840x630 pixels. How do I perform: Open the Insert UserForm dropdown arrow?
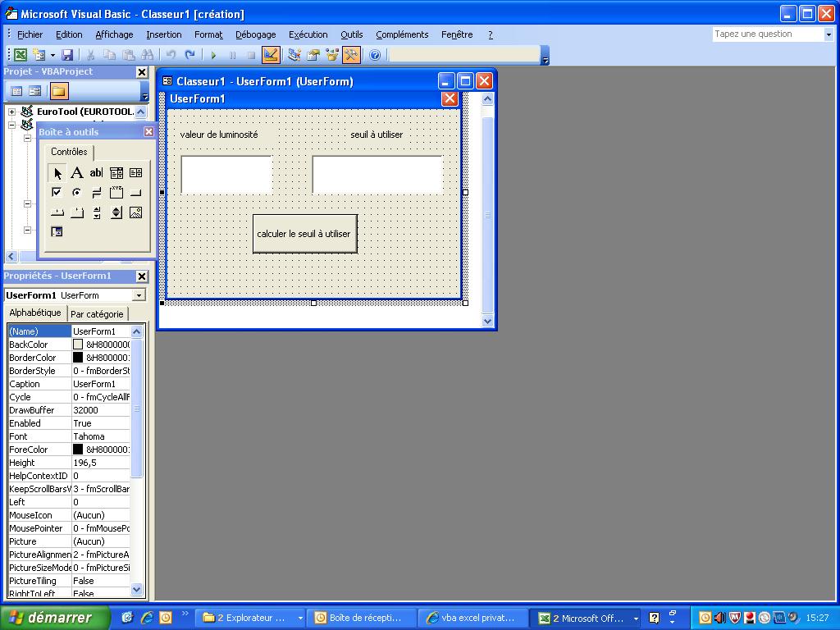click(52, 55)
